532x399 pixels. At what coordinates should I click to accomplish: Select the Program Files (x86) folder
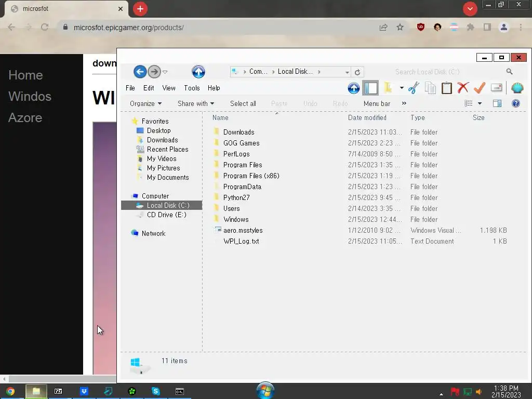tap(251, 176)
